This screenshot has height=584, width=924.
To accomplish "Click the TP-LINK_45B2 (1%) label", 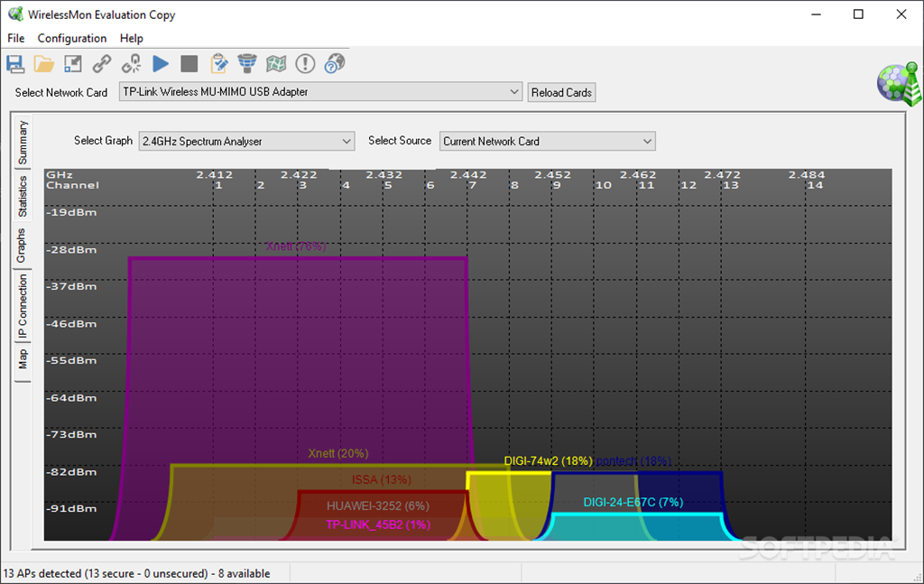I will pyautogui.click(x=378, y=524).
